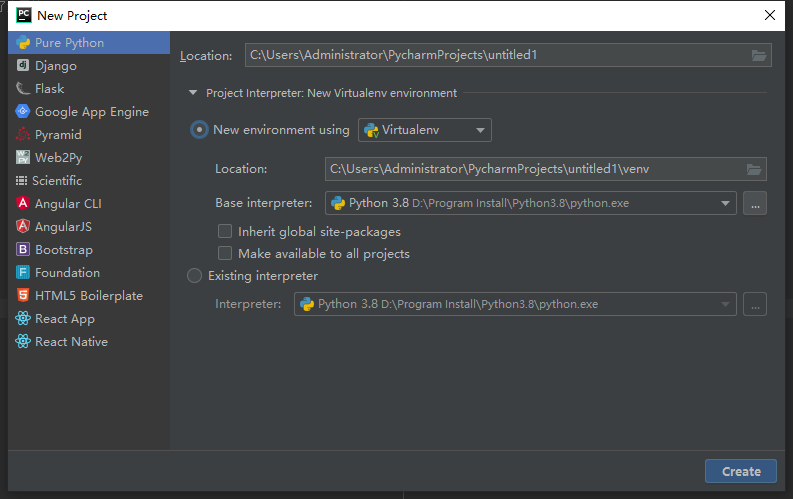Screen dimensions: 793x499
Task: Click the React App atom icon
Action: point(23,319)
